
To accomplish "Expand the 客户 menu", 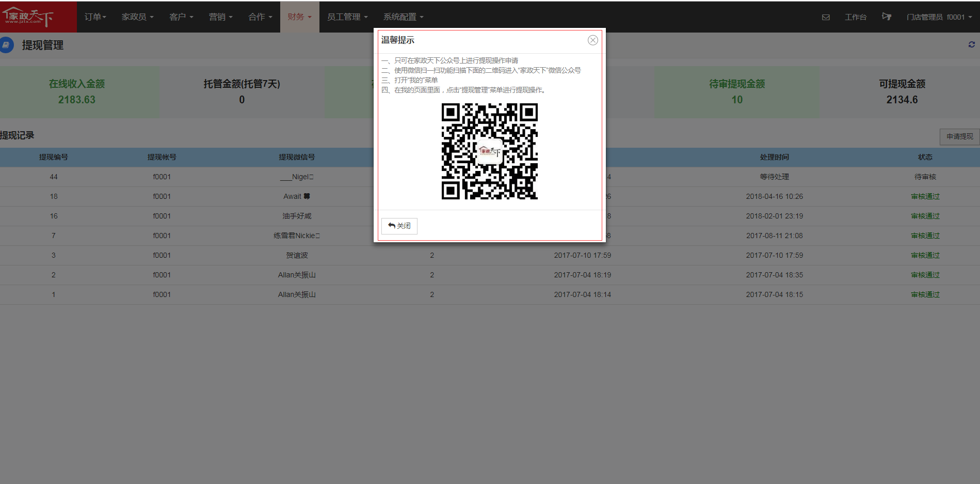I will coord(181,17).
